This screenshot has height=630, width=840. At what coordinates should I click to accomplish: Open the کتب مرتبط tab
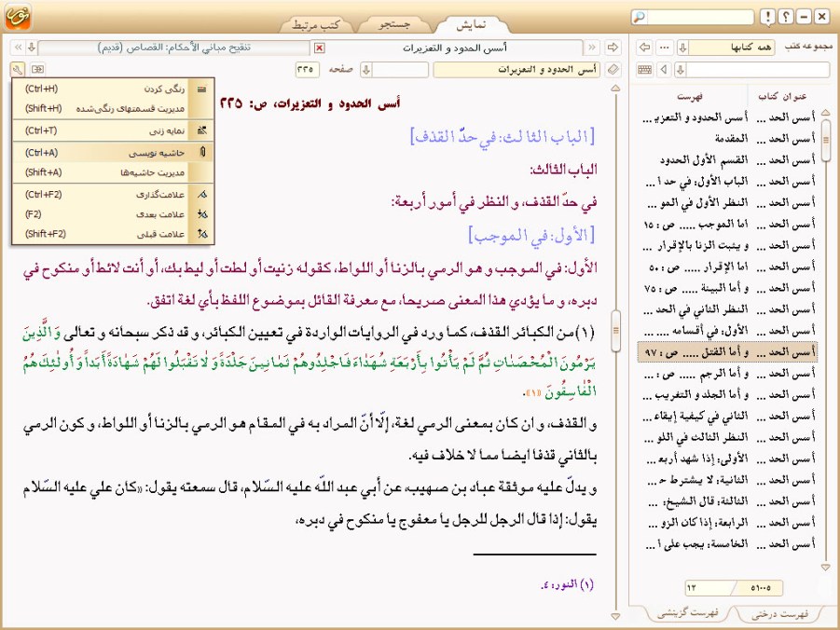[315, 24]
